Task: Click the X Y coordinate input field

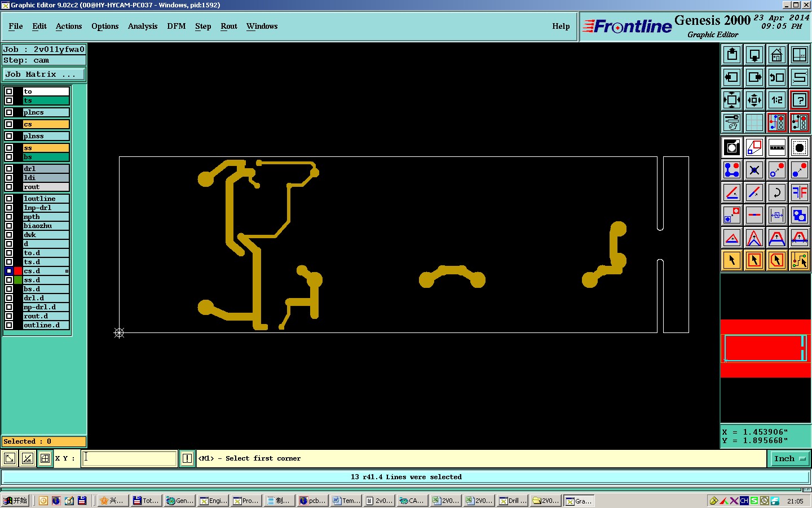Action: point(130,458)
